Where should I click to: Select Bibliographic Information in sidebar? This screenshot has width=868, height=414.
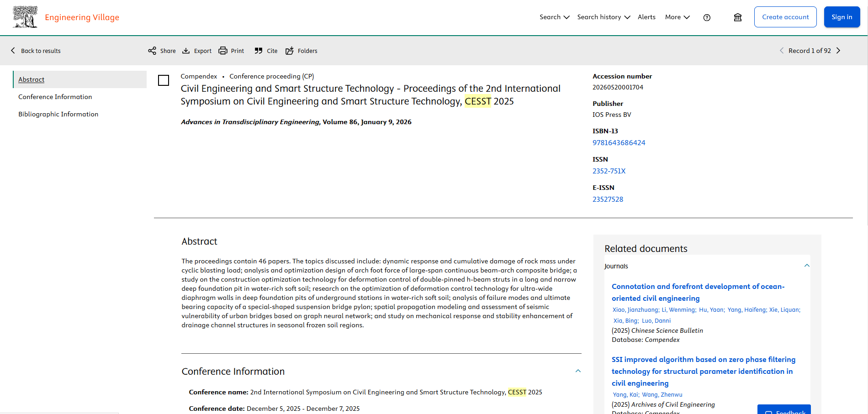point(58,114)
